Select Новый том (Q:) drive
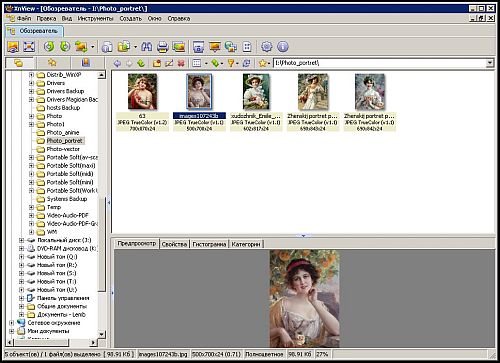The width and height of the screenshot is (500, 363). (x=57, y=257)
